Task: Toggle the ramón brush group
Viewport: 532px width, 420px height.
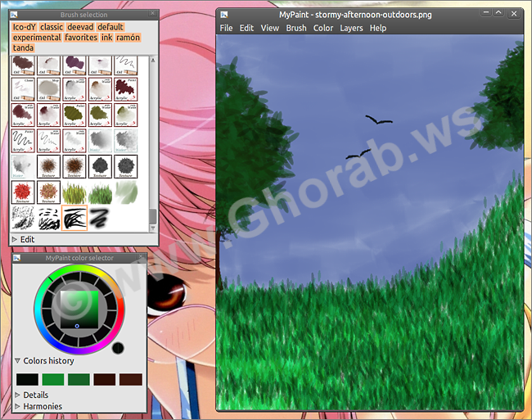Action: [128, 38]
